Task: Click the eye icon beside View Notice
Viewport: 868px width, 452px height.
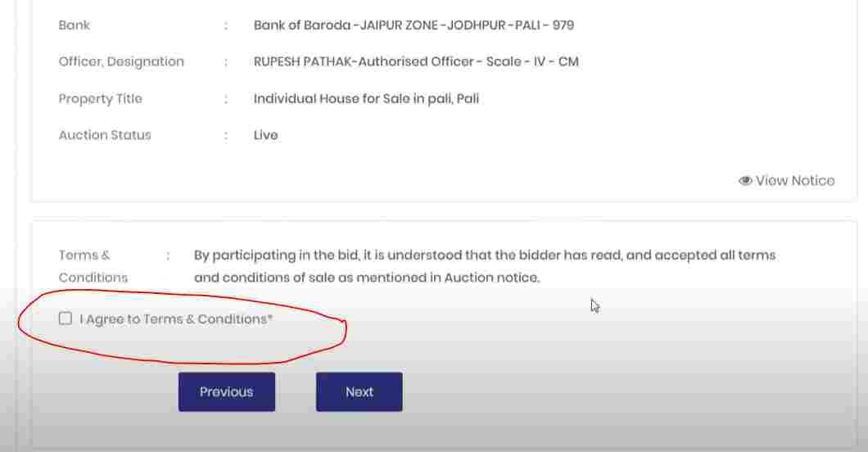Action: point(745,181)
